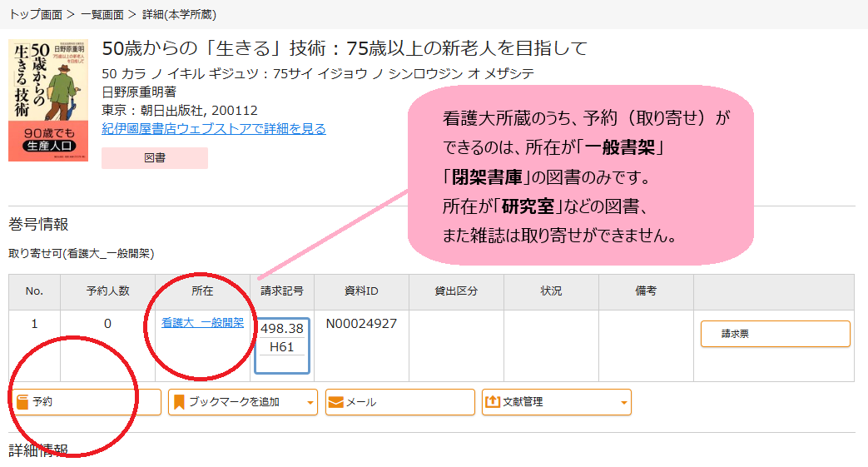This screenshot has width=868, height=467.
Task: Click the 図書 material type tag
Action: (x=155, y=158)
